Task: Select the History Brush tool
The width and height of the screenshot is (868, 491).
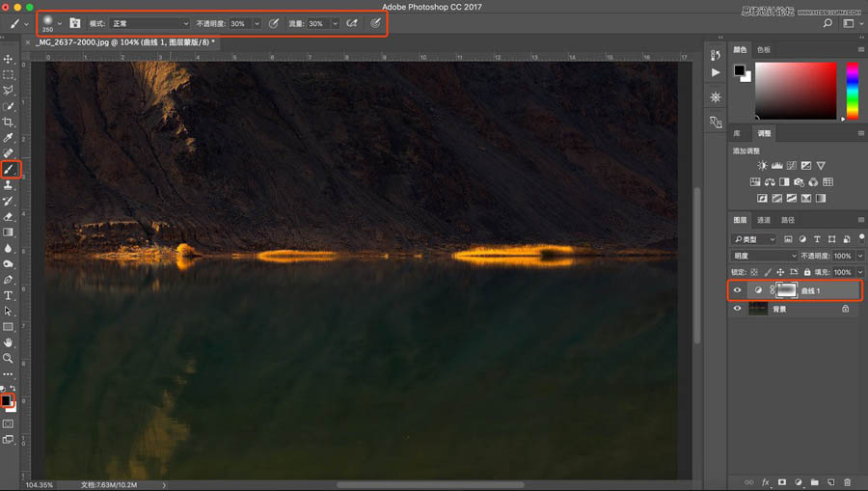Action: 9,201
